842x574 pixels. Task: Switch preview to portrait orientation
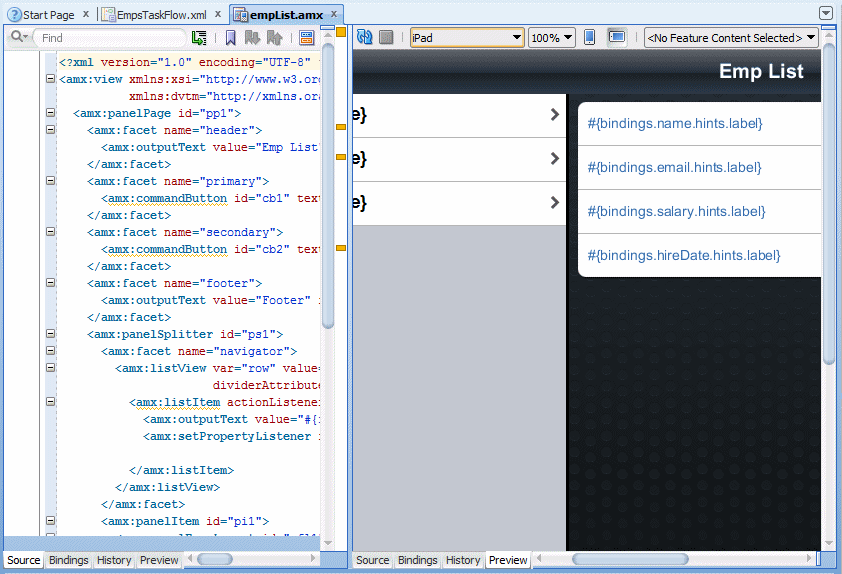point(590,38)
